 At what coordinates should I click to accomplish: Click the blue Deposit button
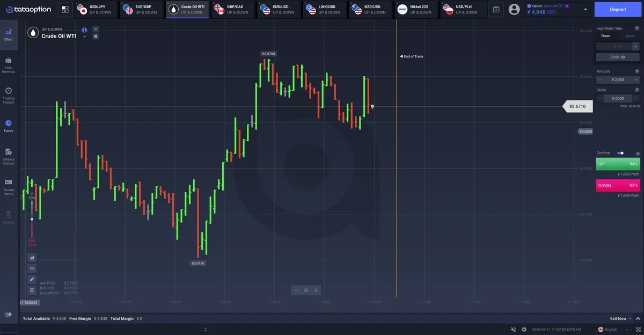(x=618, y=9)
